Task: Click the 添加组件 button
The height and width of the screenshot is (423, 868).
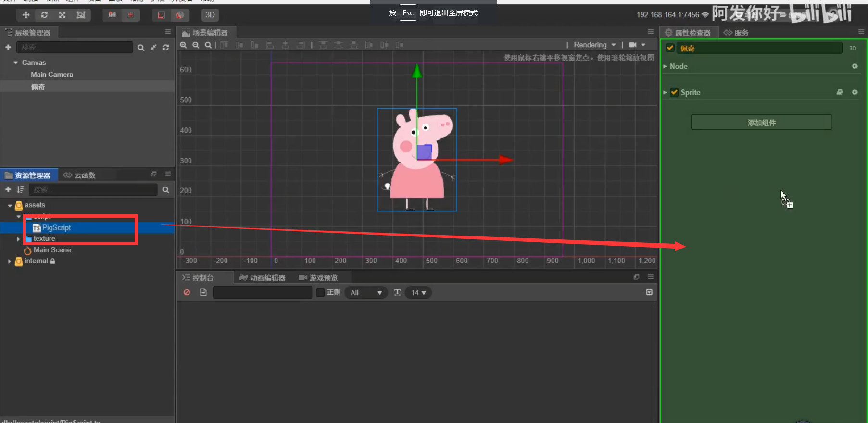Action: click(x=762, y=122)
